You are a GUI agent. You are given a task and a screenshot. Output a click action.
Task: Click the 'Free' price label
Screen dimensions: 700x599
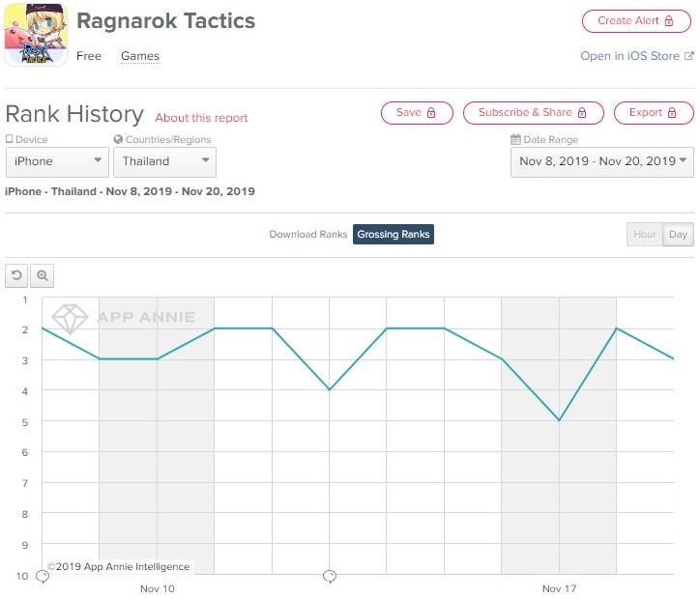point(89,56)
